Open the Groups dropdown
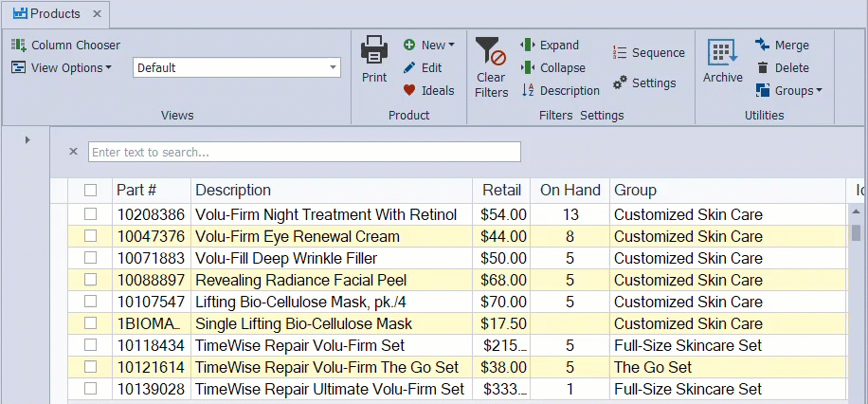 788,90
